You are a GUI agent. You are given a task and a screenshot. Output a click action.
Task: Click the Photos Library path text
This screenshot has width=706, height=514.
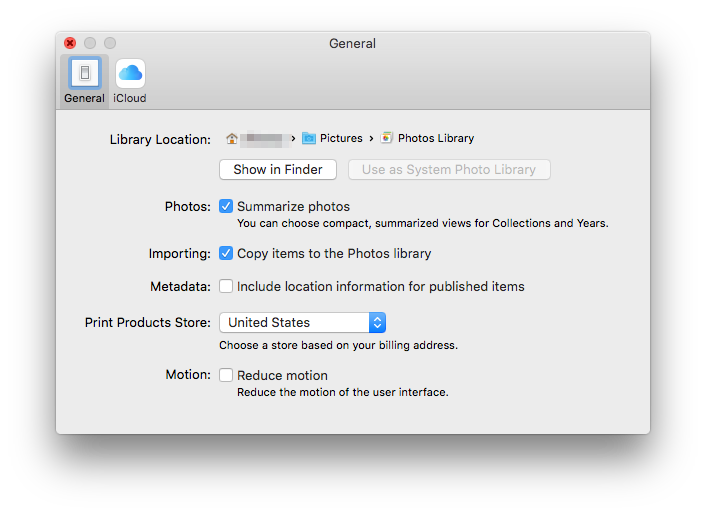436,138
